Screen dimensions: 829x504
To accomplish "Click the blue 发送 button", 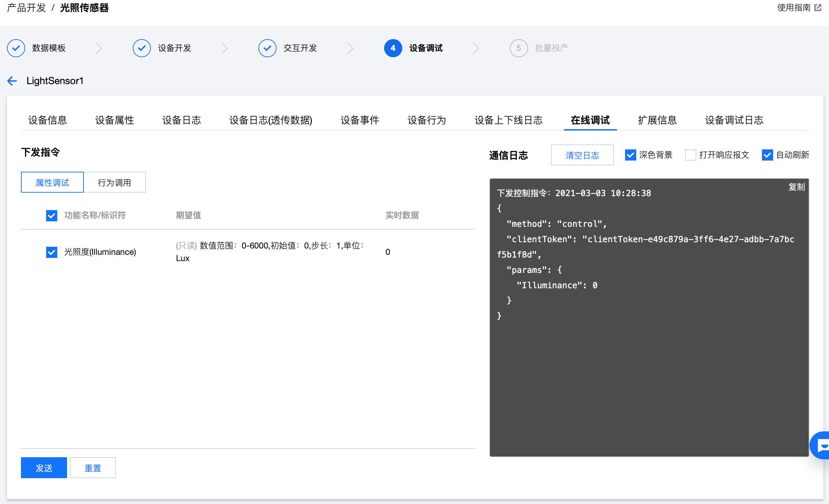I will [44, 468].
